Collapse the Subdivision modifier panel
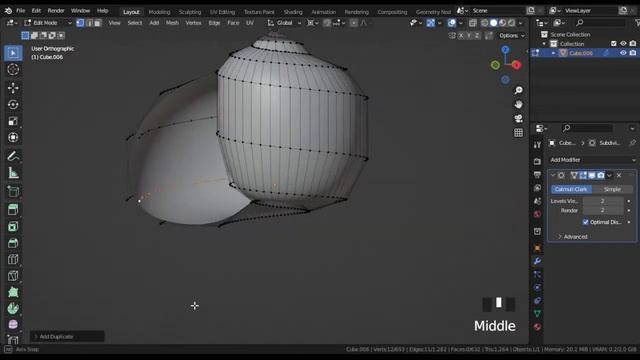640x360 pixels. (553, 176)
